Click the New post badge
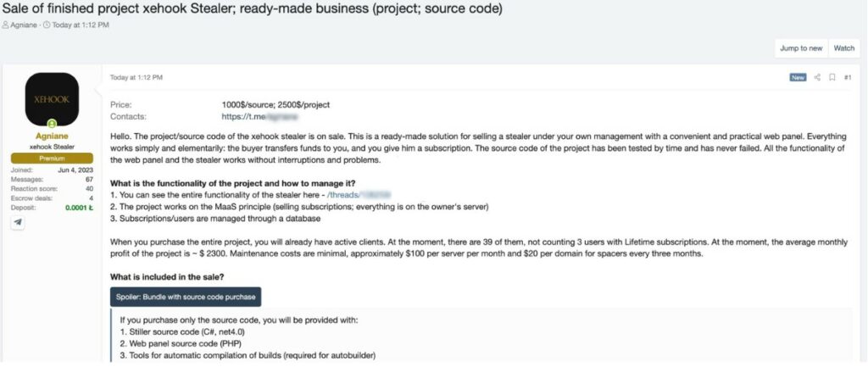 tap(798, 77)
